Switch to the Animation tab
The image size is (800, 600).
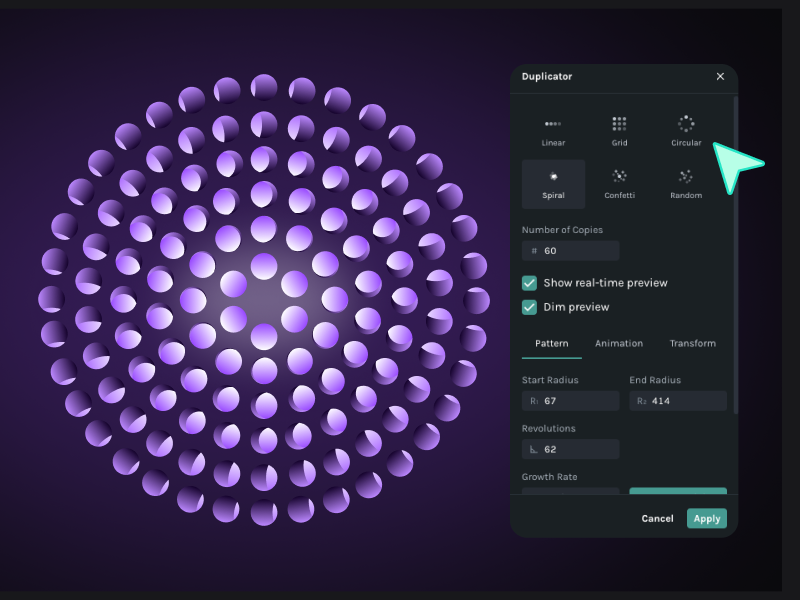click(619, 343)
